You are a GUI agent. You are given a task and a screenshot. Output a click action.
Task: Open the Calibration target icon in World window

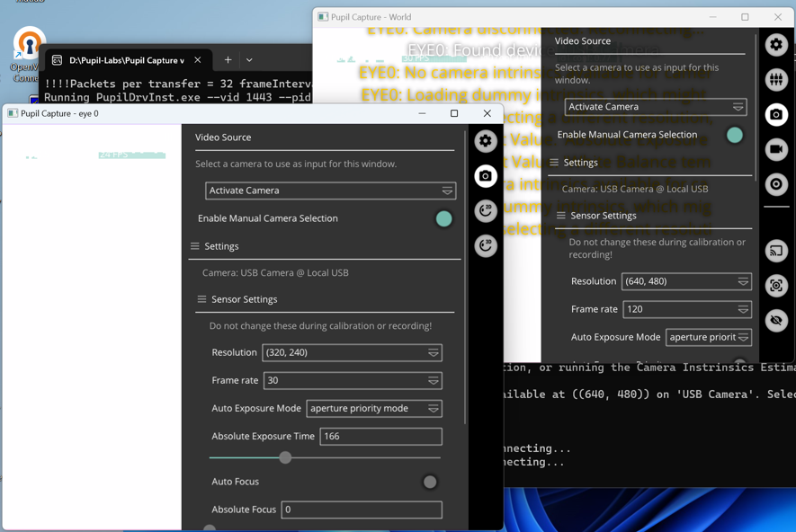click(776, 184)
